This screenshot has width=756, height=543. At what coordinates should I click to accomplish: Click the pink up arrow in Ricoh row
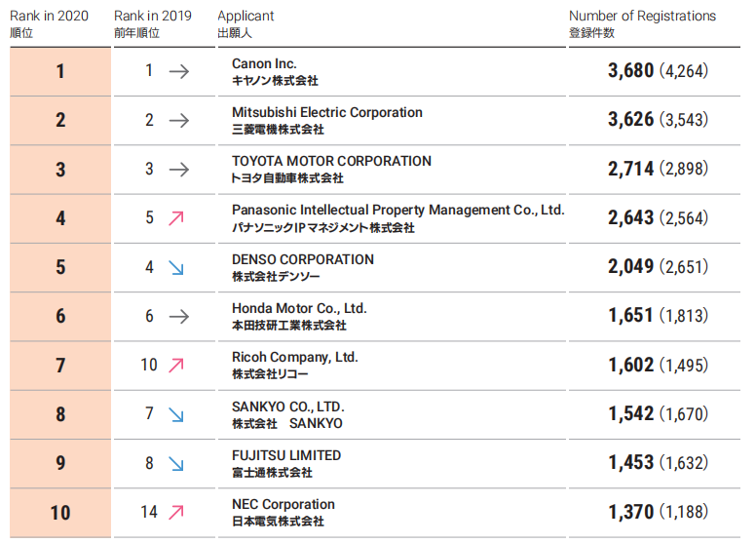(x=176, y=366)
